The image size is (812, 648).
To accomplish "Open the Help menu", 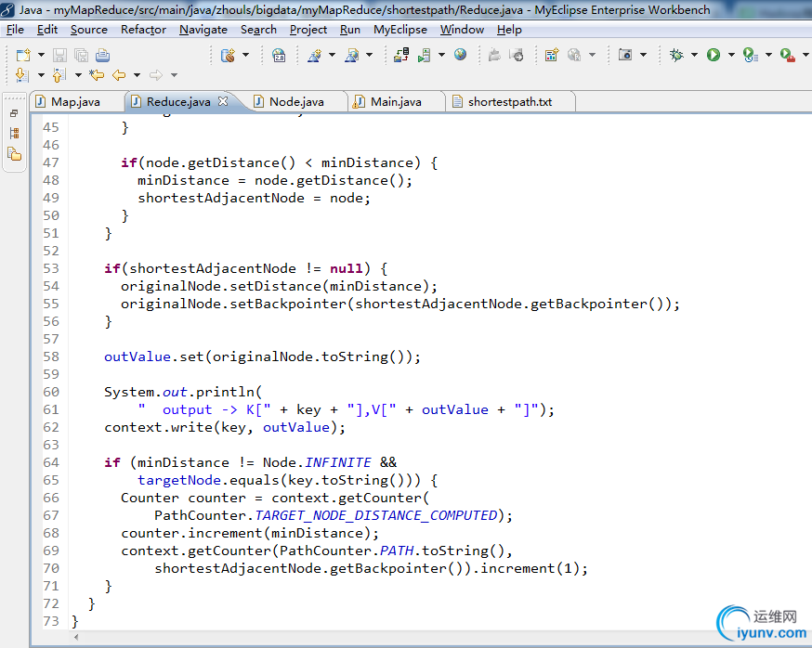I will coord(509,30).
